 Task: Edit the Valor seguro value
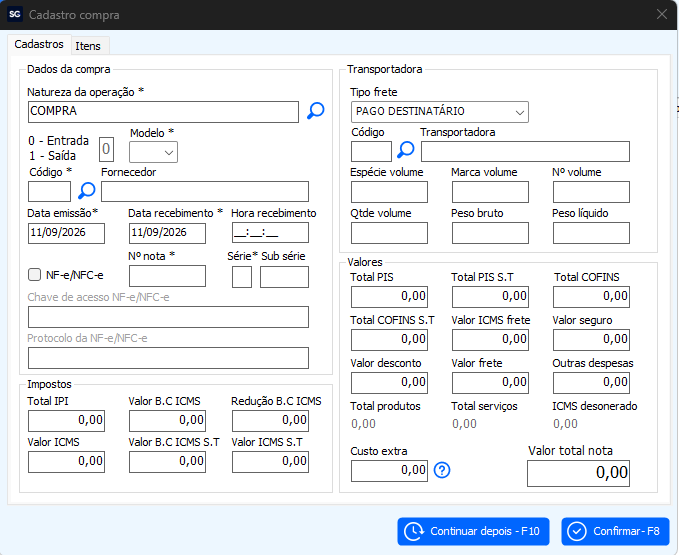pyautogui.click(x=591, y=340)
